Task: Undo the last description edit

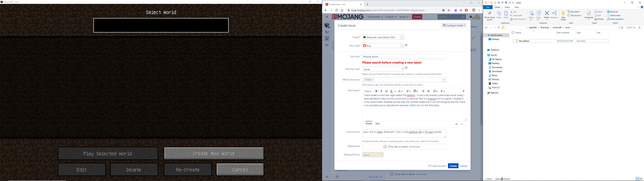Action: (457, 124)
